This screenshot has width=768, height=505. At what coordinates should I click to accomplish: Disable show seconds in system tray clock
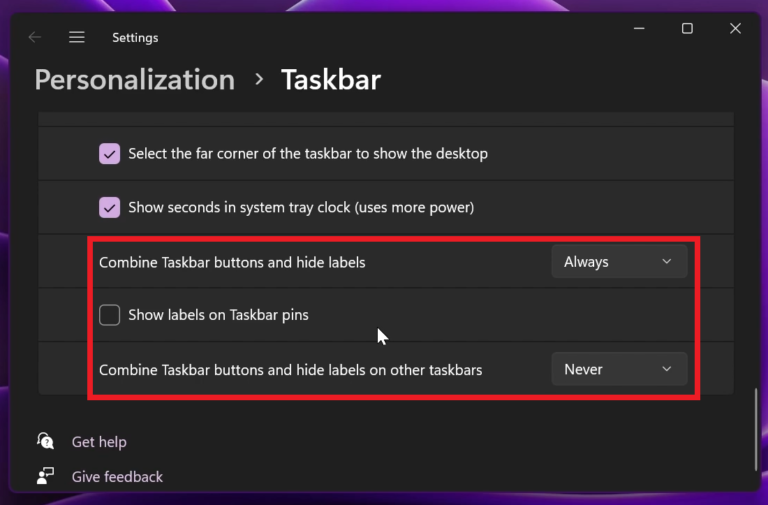click(109, 208)
